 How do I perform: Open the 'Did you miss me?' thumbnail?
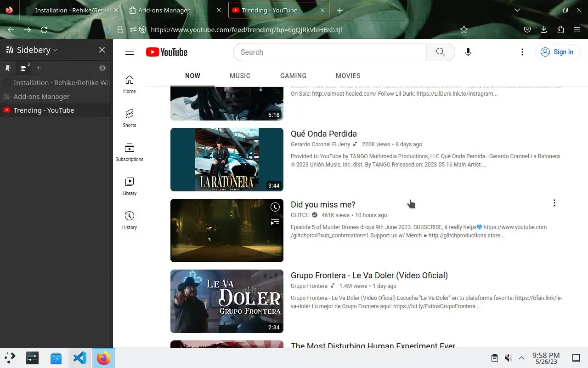click(x=227, y=230)
